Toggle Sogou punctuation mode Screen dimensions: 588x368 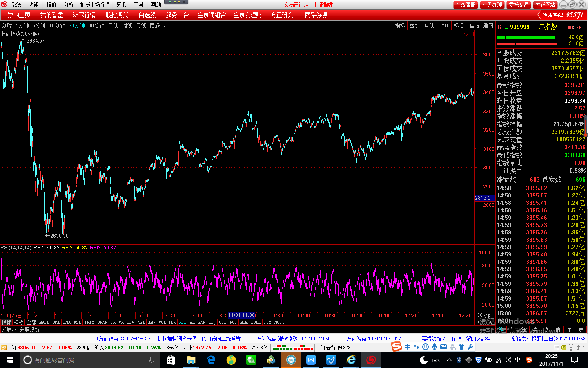[x=416, y=347]
